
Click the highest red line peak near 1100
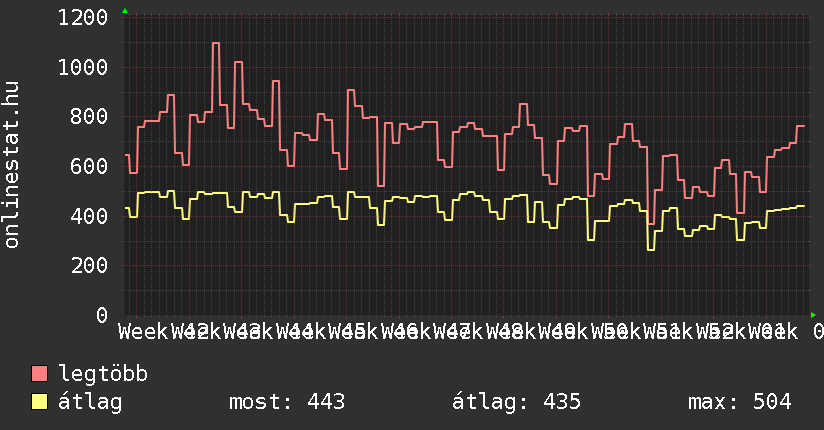tap(216, 43)
